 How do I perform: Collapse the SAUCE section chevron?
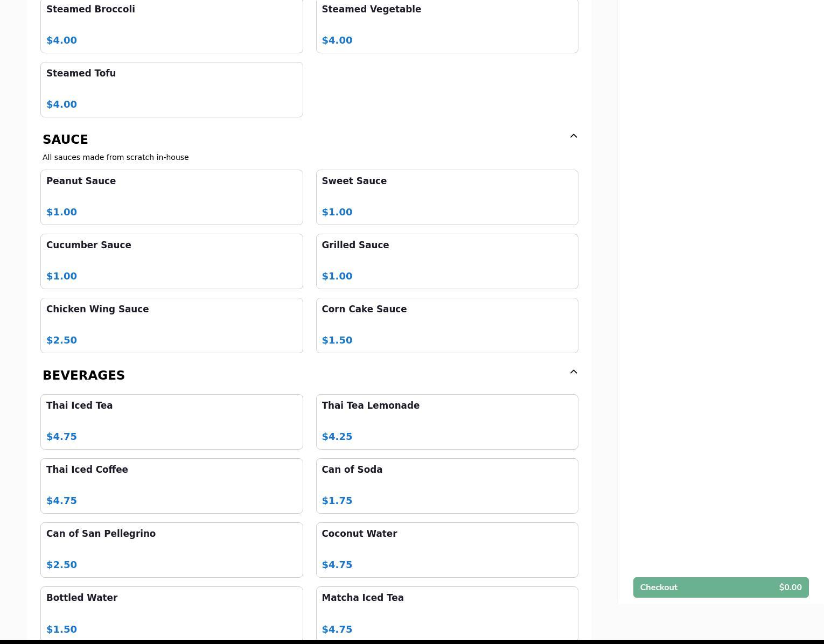click(x=573, y=136)
